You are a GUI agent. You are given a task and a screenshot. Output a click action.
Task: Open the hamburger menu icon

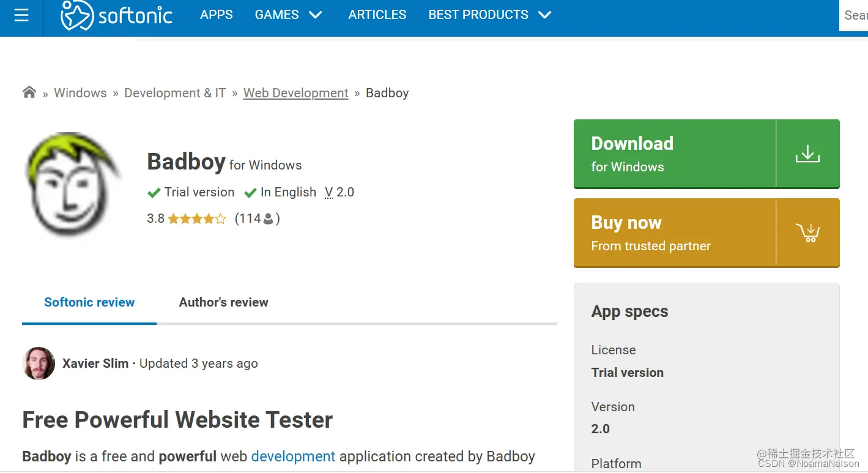21,16
